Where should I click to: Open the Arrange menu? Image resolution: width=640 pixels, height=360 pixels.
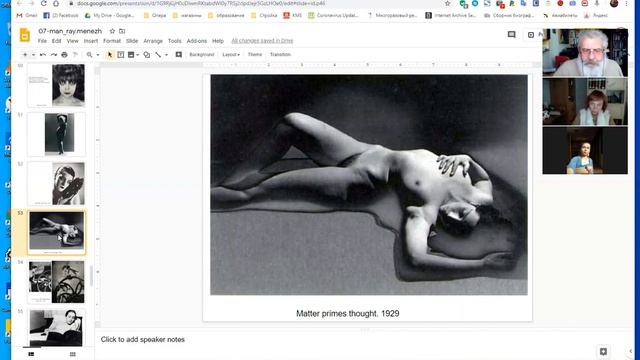(153, 41)
